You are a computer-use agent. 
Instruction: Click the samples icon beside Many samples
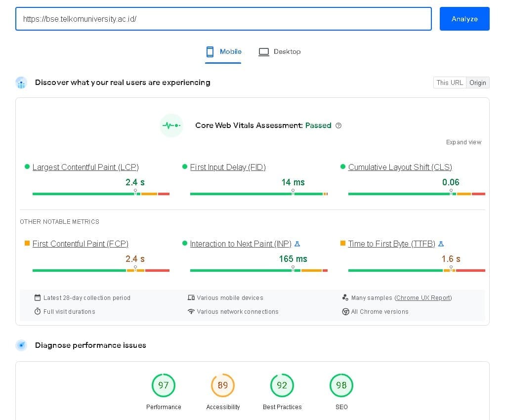[x=345, y=297]
